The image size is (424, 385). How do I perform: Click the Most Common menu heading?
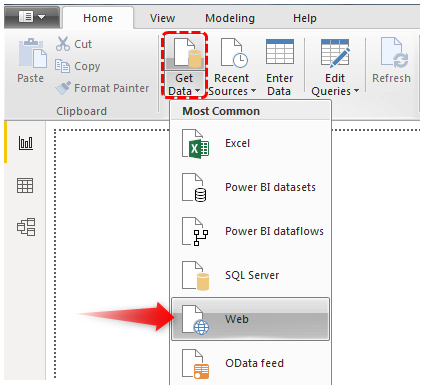click(x=221, y=111)
